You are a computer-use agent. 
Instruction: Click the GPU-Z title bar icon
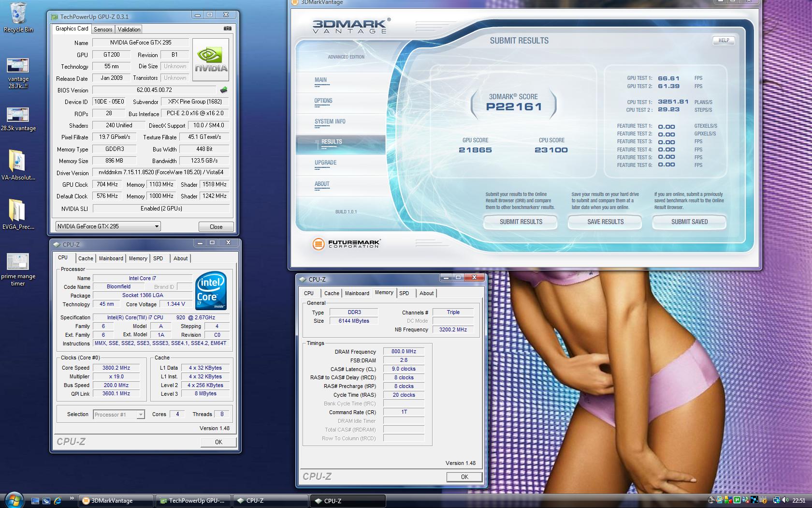[55, 16]
